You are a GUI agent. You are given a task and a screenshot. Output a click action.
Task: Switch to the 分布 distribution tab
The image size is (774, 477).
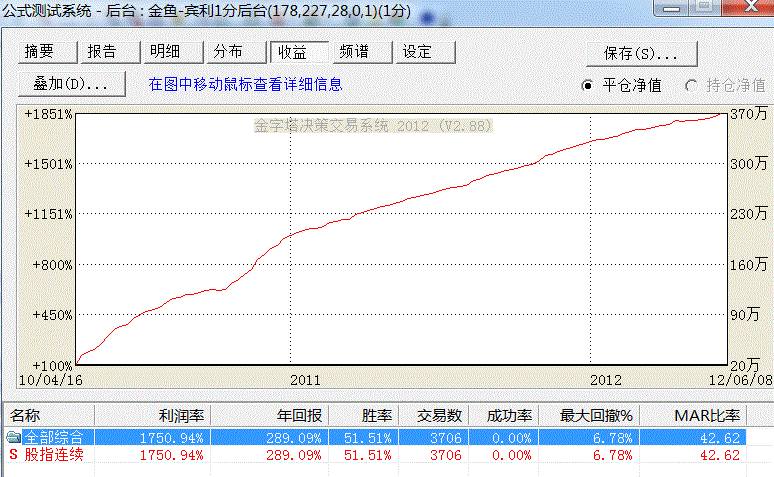tap(236, 52)
